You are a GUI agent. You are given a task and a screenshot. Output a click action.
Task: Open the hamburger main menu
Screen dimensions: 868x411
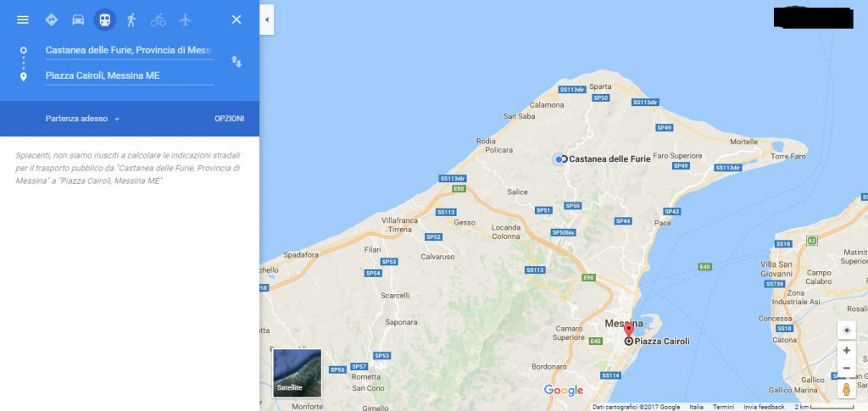click(x=23, y=19)
